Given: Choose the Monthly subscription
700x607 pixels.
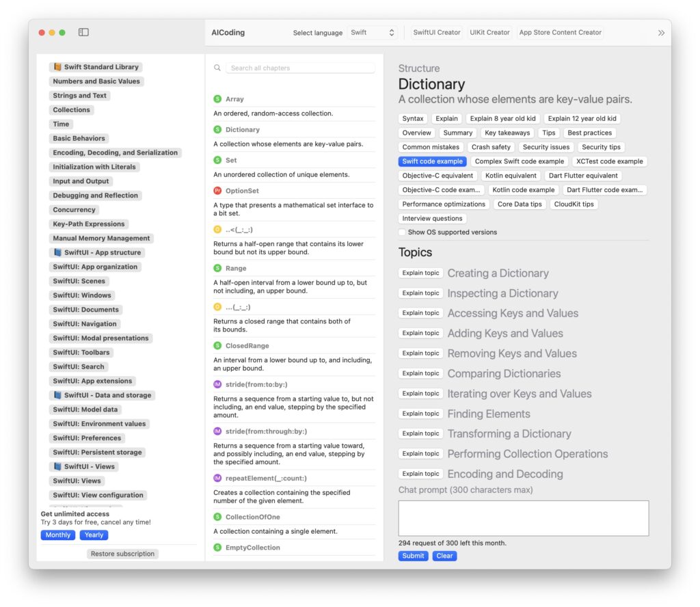Looking at the screenshot, I should click(58, 535).
